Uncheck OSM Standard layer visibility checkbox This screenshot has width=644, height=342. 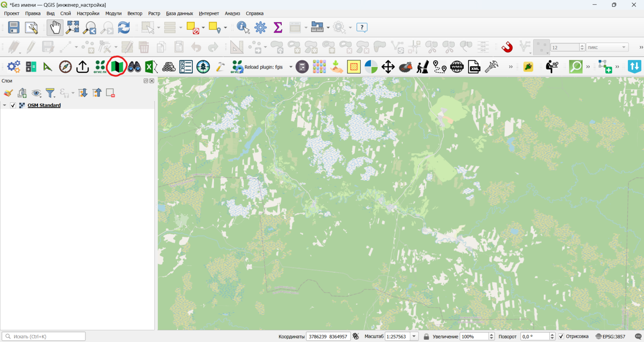tap(13, 105)
